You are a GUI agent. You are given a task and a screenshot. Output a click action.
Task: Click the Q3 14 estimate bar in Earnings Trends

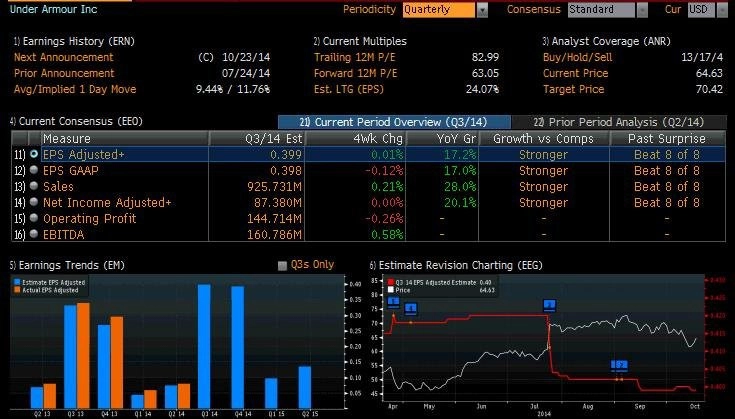[x=204, y=346]
